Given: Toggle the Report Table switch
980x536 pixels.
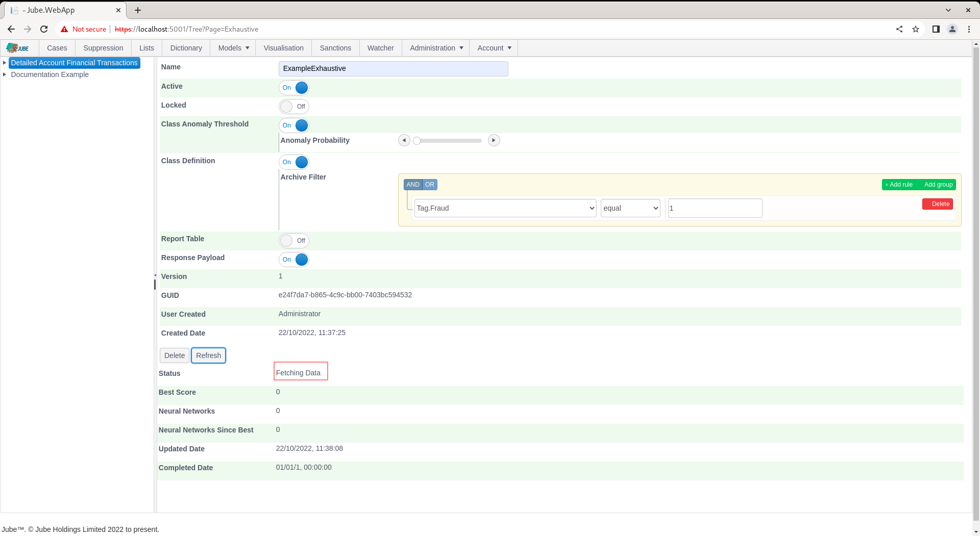Looking at the screenshot, I should (294, 241).
